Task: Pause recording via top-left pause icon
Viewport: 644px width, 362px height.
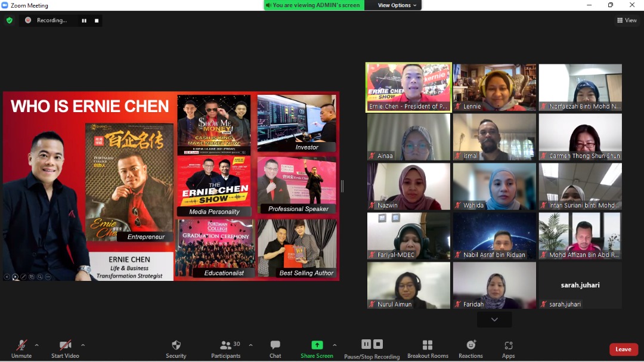Action: click(84, 20)
